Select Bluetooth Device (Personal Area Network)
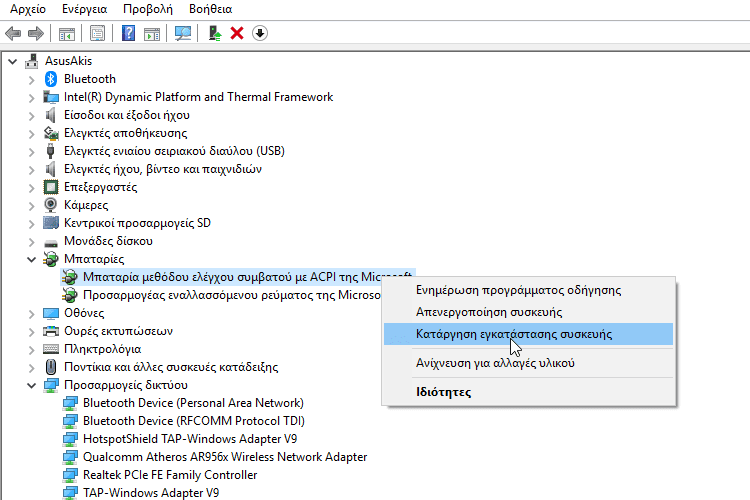The width and height of the screenshot is (750, 500). [193, 403]
